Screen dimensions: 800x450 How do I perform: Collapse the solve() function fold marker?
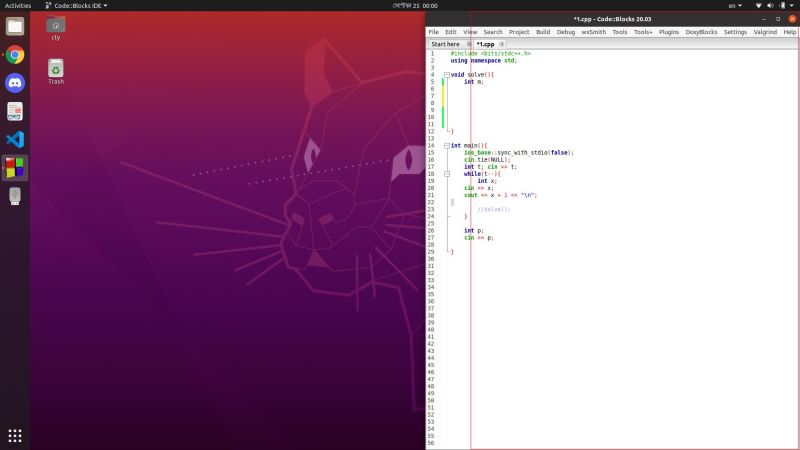[447, 75]
